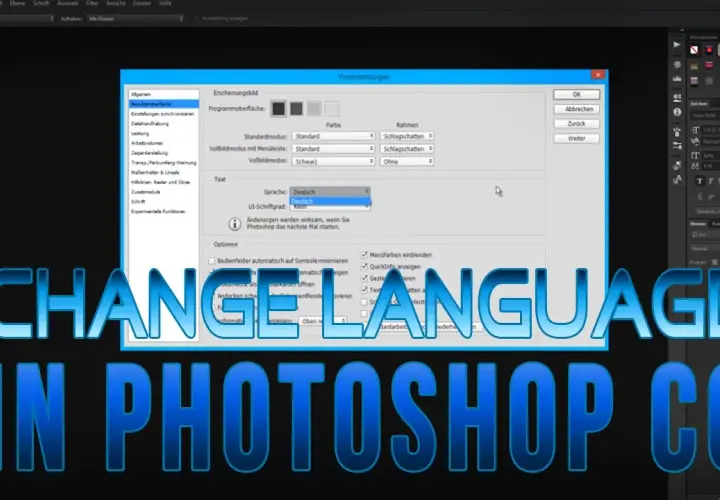Open the Info panel icon
The height and width of the screenshot is (500, 720).
[677, 112]
